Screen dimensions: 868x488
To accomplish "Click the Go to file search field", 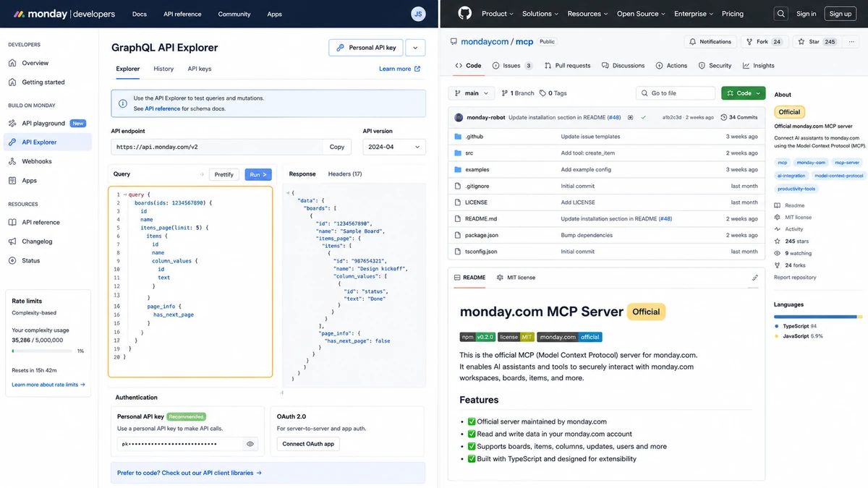I will click(676, 93).
